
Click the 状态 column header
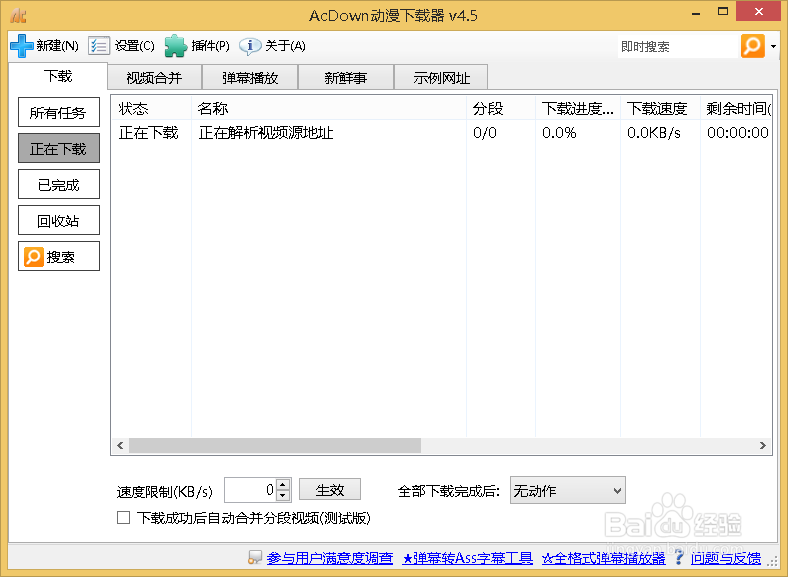point(151,108)
